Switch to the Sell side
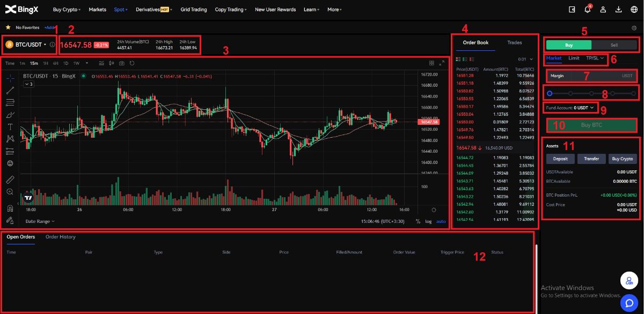 tap(614, 45)
